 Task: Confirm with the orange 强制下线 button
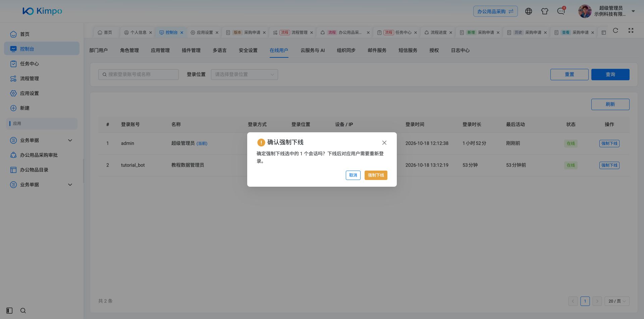(376, 175)
